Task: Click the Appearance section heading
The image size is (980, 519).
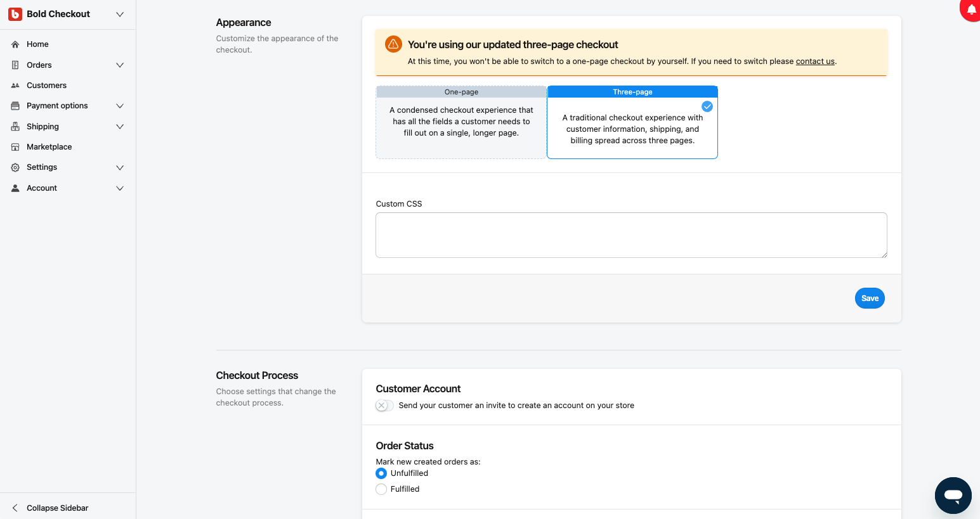Action: click(x=244, y=23)
